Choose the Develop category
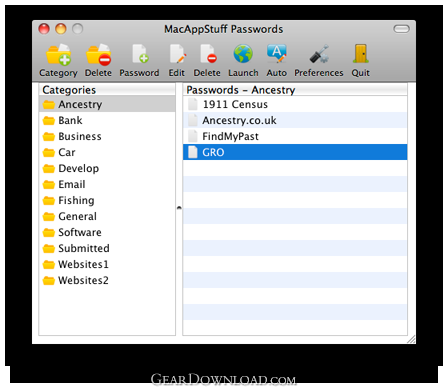 pos(107,168)
